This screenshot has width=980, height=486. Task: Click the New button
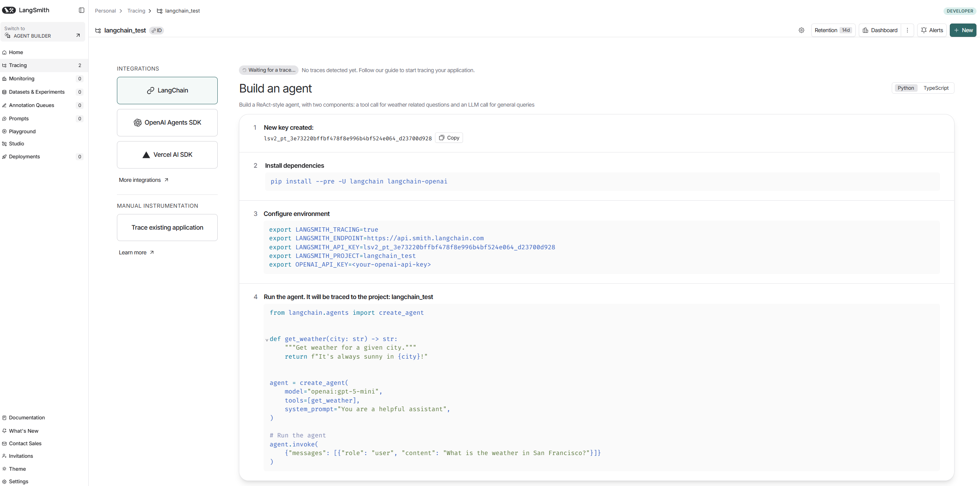point(963,30)
